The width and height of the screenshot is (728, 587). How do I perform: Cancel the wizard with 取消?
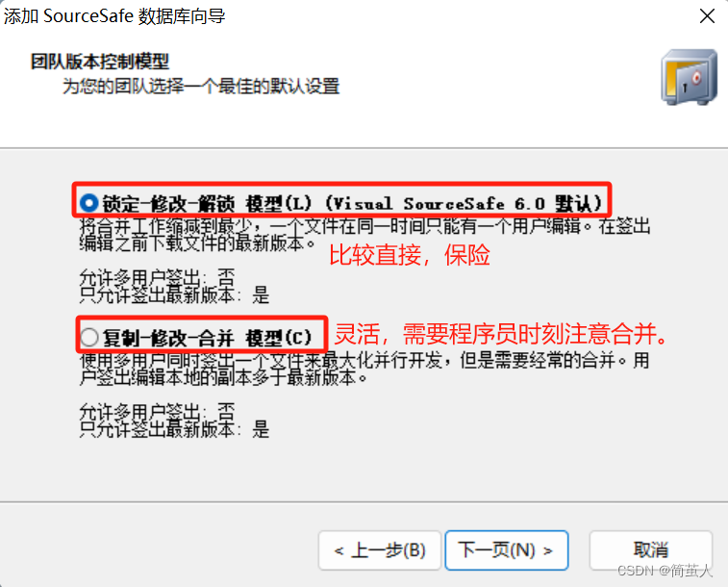pyautogui.click(x=651, y=550)
